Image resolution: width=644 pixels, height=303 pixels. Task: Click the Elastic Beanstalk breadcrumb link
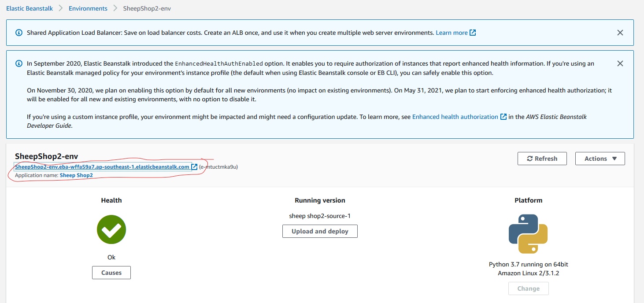[x=30, y=8]
